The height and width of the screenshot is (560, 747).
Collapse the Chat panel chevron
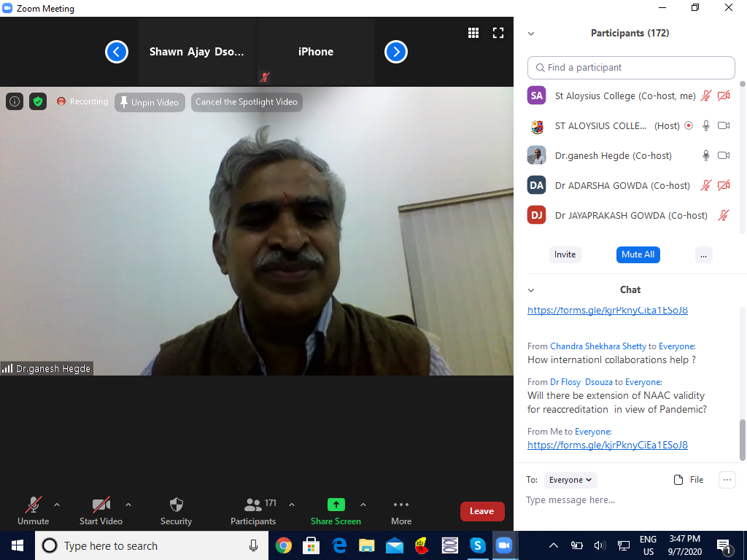(x=531, y=290)
